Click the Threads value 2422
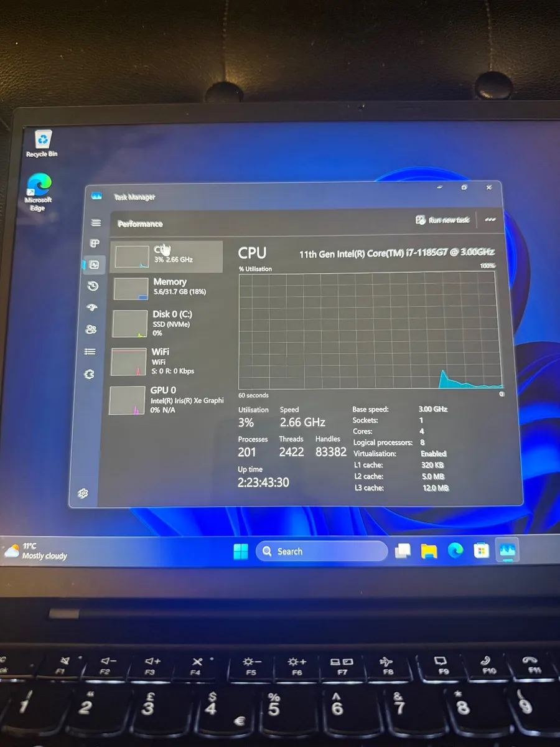560x747 pixels. 291,452
